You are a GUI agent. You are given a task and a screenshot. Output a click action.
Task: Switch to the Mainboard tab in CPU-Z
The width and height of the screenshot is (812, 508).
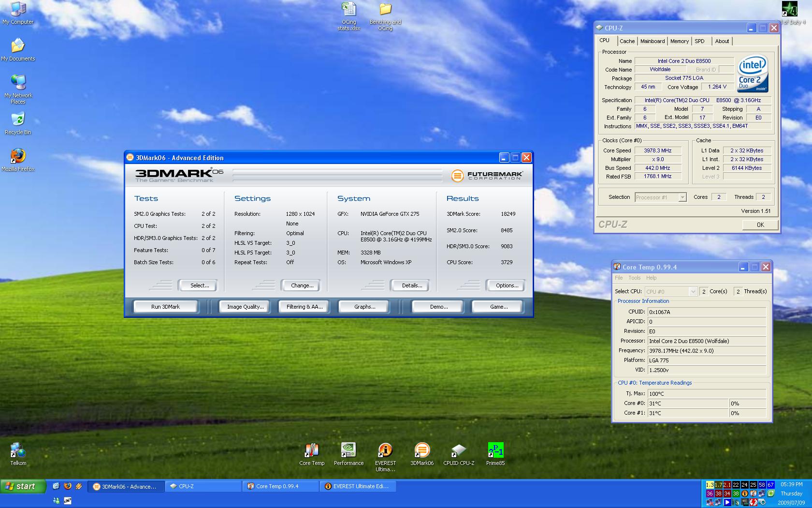[x=652, y=41]
